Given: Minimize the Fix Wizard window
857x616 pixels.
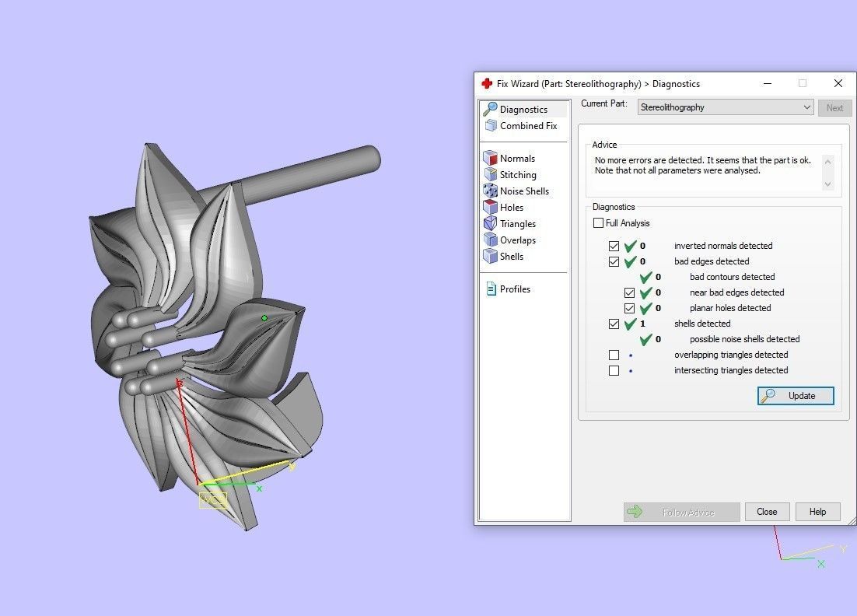Looking at the screenshot, I should (x=768, y=84).
